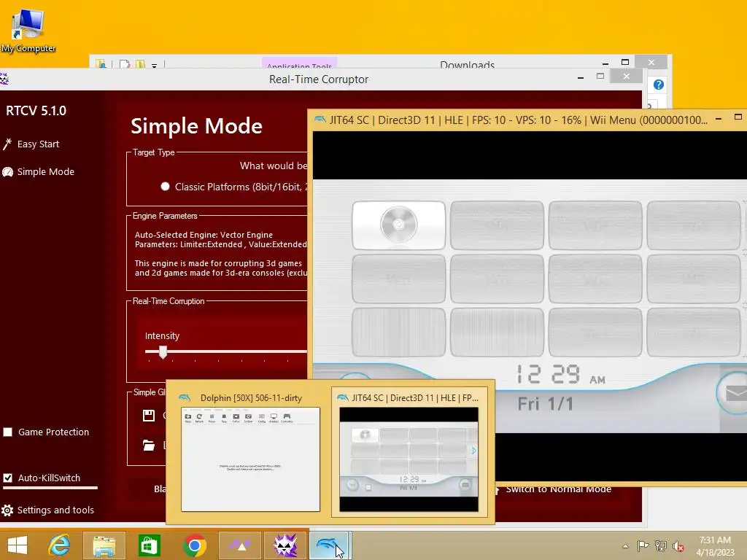This screenshot has width=747, height=560.
Task: Click the RTCV cat icon on taskbar
Action: (285, 545)
